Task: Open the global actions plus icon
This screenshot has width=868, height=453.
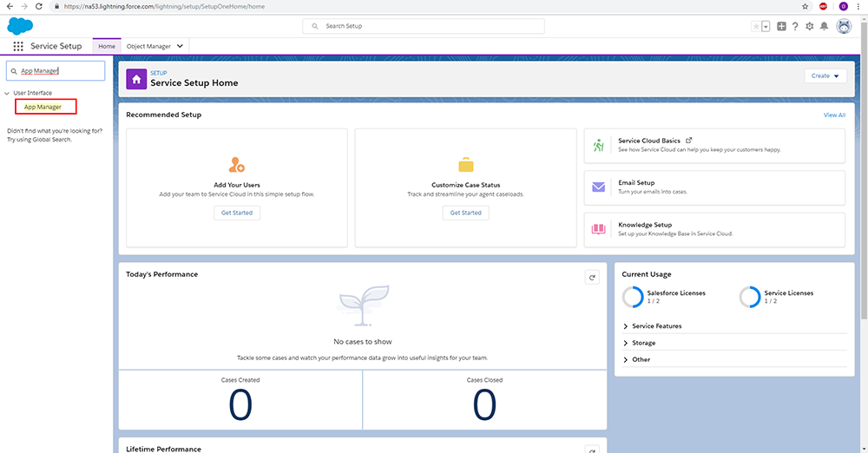Action: pos(781,26)
